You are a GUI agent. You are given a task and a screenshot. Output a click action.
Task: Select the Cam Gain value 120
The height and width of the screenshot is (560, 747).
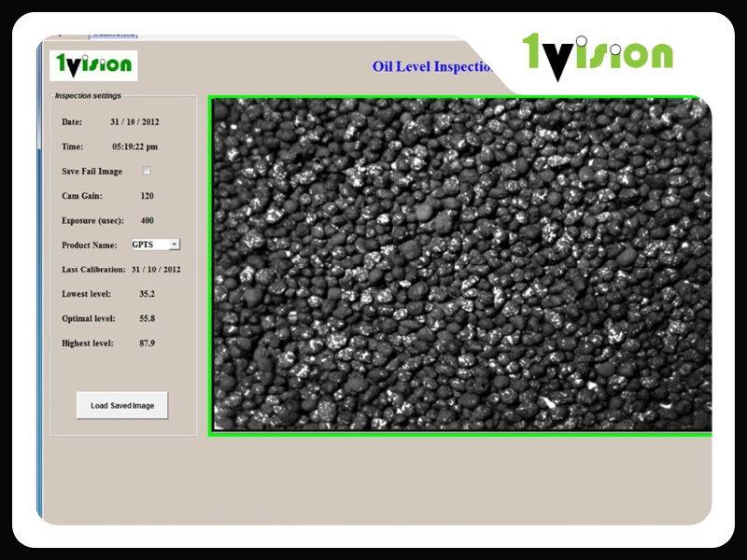coord(147,196)
